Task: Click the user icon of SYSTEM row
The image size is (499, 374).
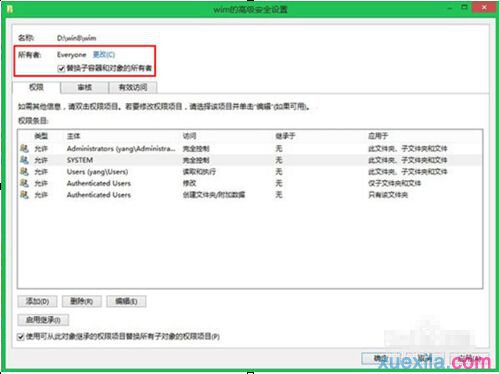Action: pos(24,160)
